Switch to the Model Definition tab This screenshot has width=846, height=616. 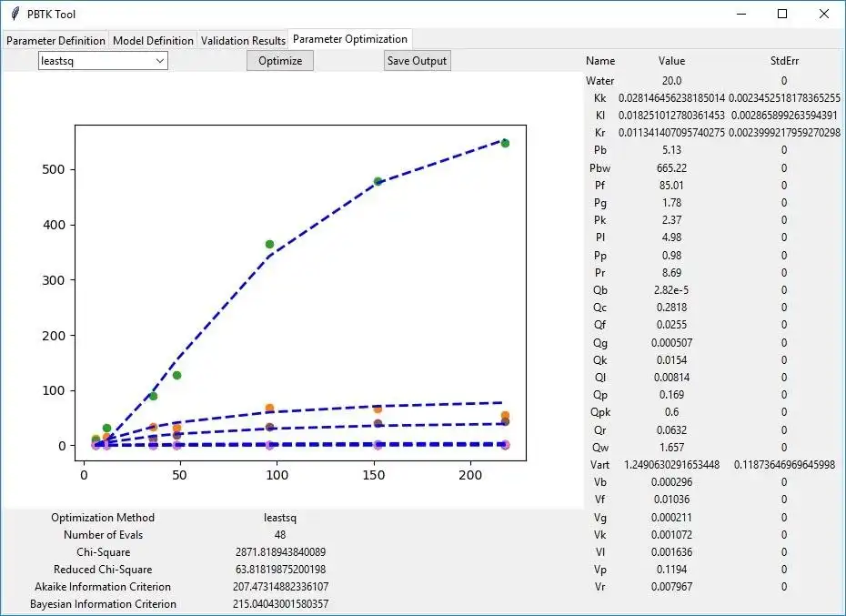click(x=153, y=41)
